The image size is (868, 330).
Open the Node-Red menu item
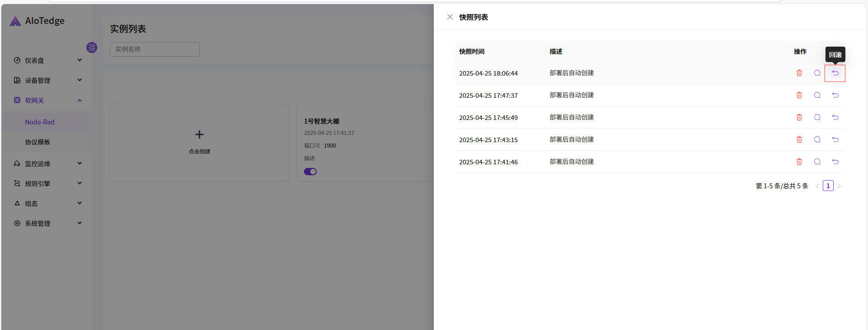pyautogui.click(x=40, y=122)
